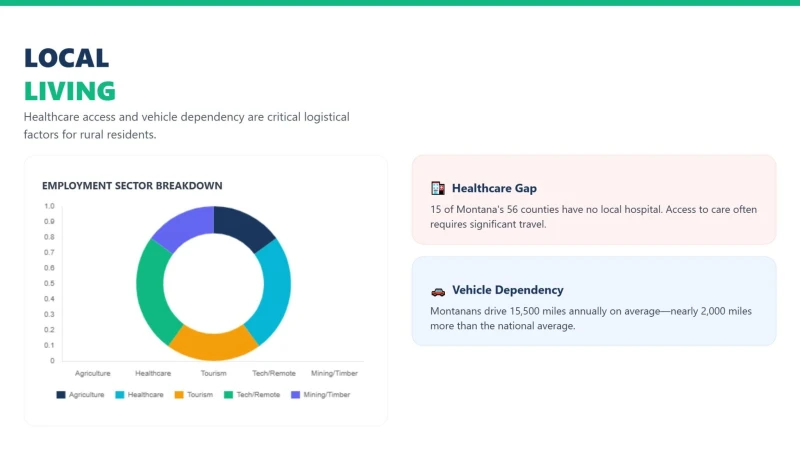Click the LOCAL title word
The height and width of the screenshot is (450, 800).
pos(66,58)
